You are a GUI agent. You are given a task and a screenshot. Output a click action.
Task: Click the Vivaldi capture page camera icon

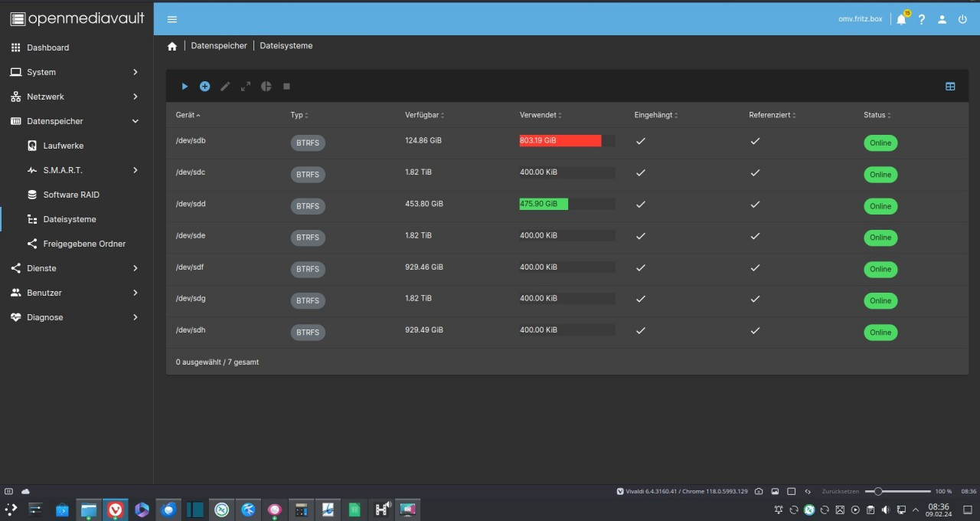tap(759, 491)
